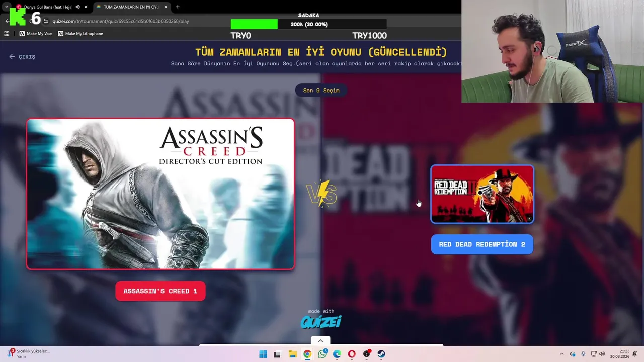Open the Windows Start menu
This screenshot has width=644, height=362.
coord(263,354)
